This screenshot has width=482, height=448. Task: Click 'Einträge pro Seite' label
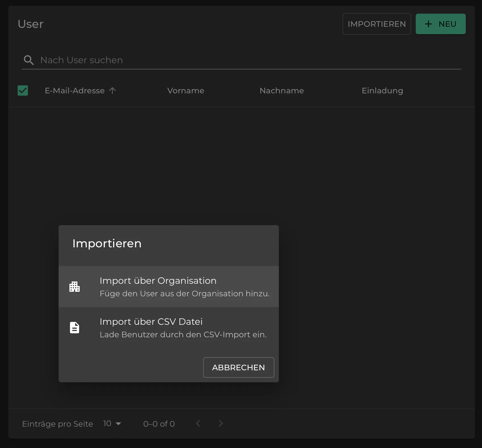click(x=57, y=424)
